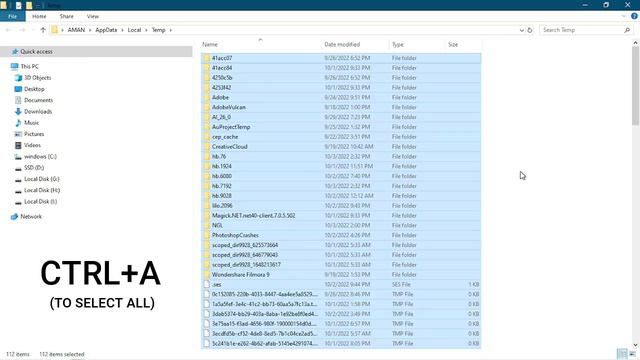Select the hb.6000 folder name

coord(222,176)
